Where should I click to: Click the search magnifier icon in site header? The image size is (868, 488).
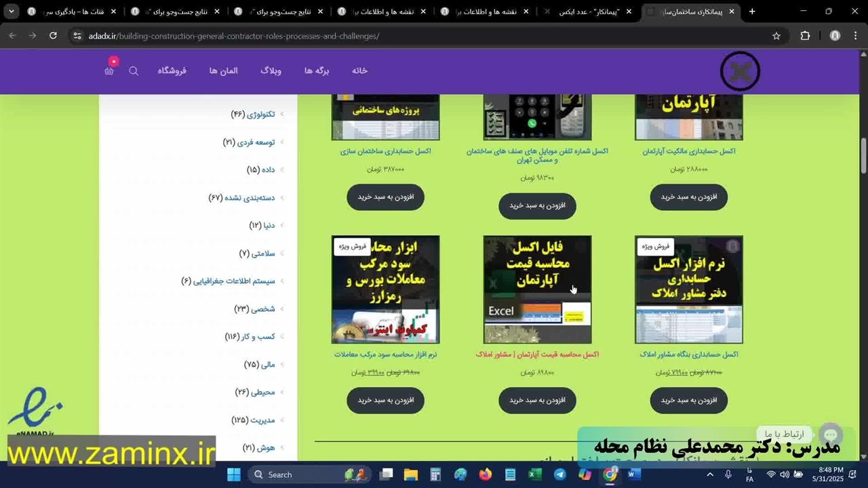click(134, 70)
